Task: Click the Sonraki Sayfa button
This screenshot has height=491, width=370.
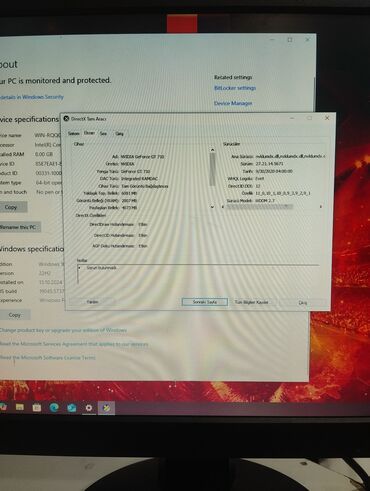Action: (x=205, y=302)
